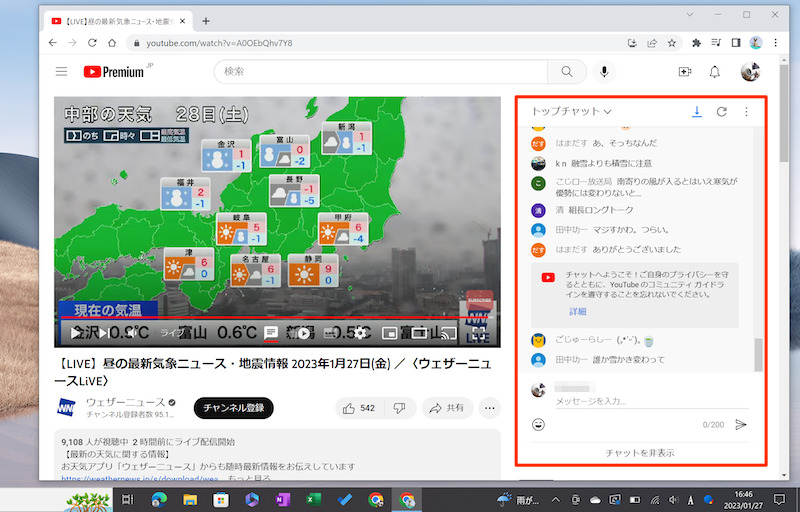Refresh the live chat panel
Image resolution: width=800 pixels, height=512 pixels.
click(x=722, y=111)
